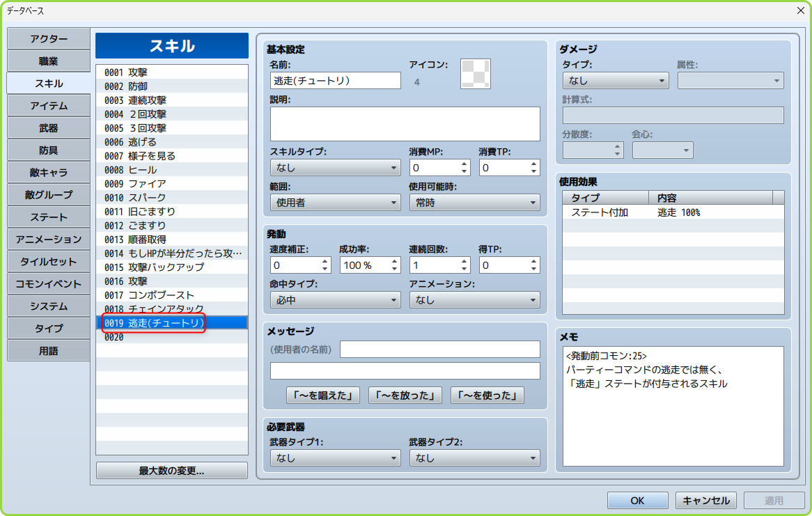Switch to 敵グループ tab

[49, 195]
